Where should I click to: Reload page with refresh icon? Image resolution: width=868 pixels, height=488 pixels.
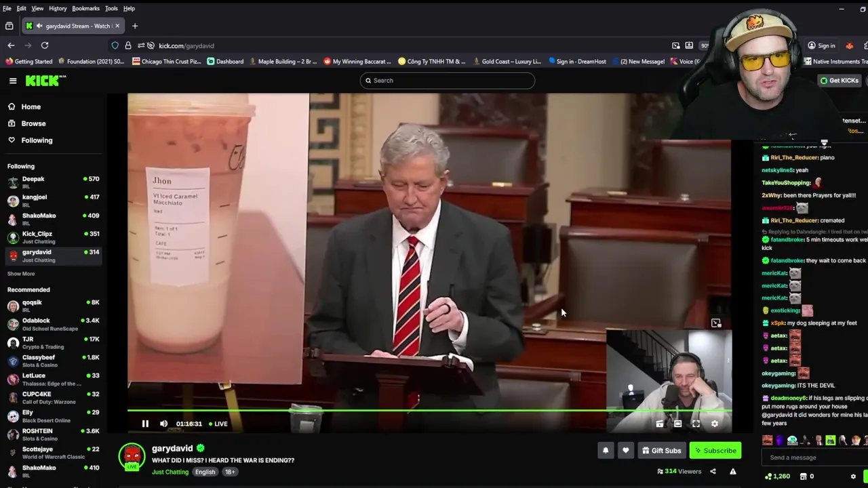click(45, 45)
